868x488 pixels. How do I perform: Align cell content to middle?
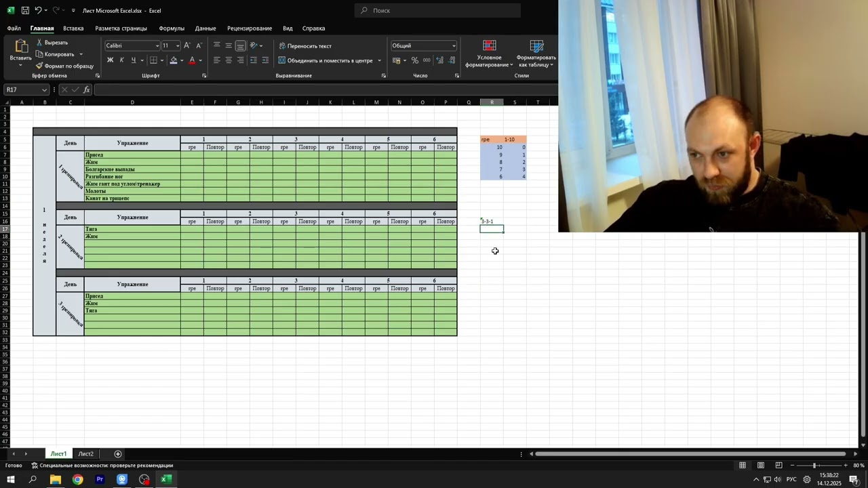point(229,45)
